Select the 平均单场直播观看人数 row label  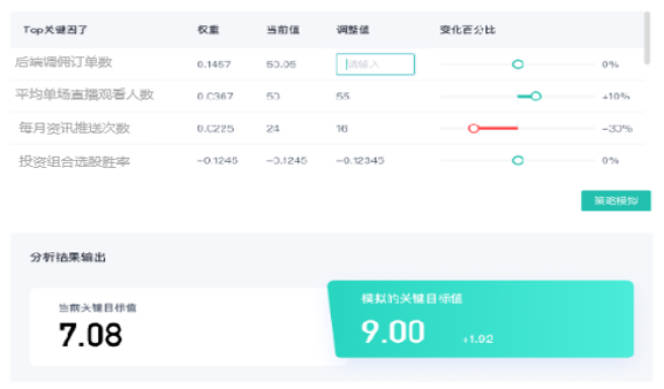(x=84, y=94)
